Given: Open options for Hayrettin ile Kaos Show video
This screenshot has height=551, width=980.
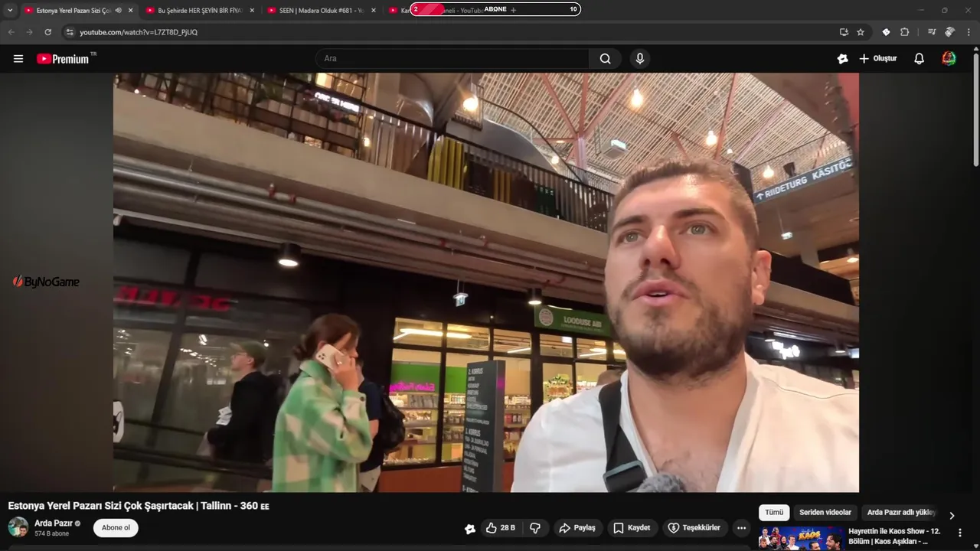Looking at the screenshot, I should [x=960, y=533].
